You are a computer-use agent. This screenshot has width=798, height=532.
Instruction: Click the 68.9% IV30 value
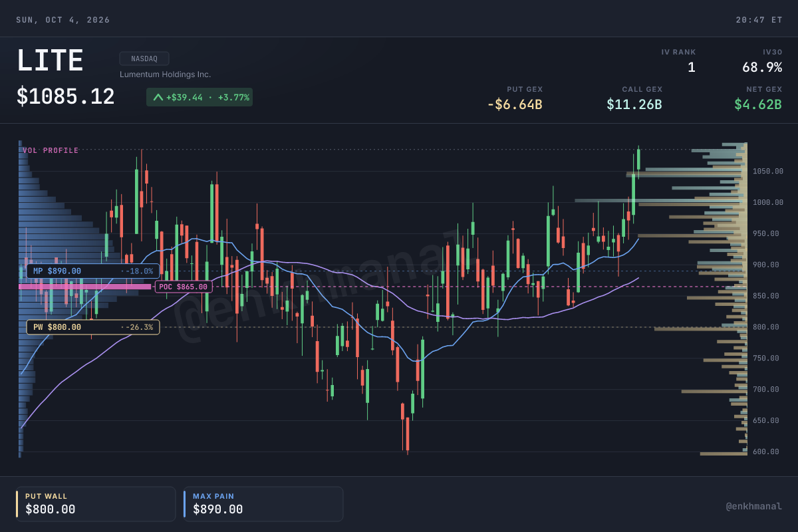pyautogui.click(x=762, y=67)
